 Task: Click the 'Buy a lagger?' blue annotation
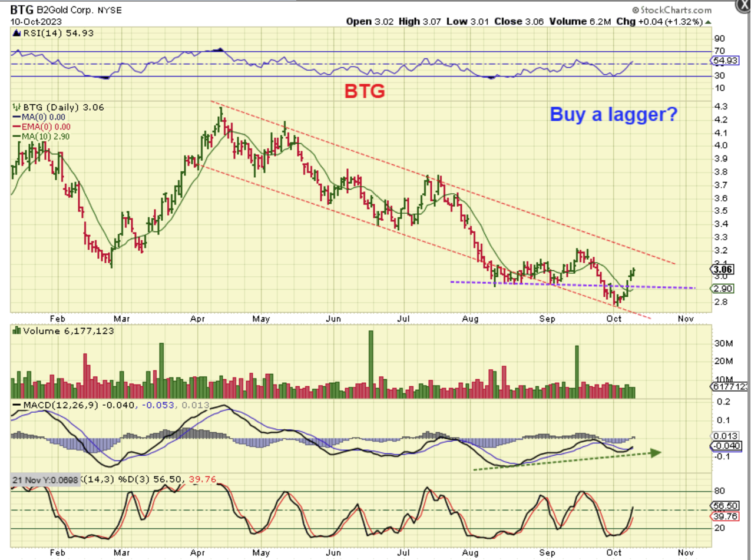click(613, 114)
